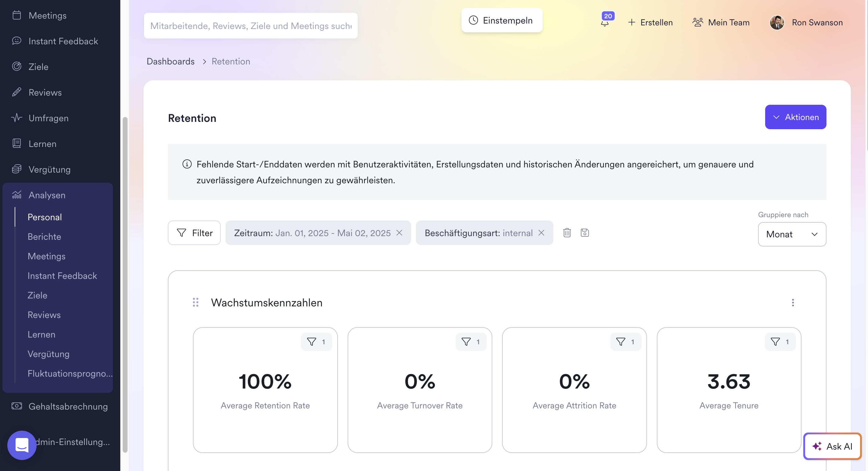The width and height of the screenshot is (868, 471).
Task: Grab the Wachstumskennzahlen drag handle
Action: [x=195, y=302]
